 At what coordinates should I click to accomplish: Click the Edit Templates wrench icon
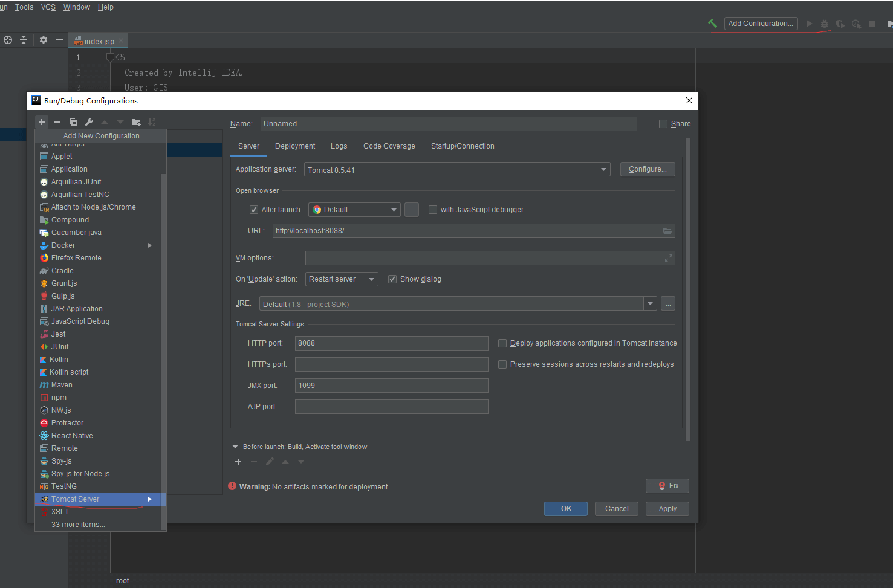(89, 122)
